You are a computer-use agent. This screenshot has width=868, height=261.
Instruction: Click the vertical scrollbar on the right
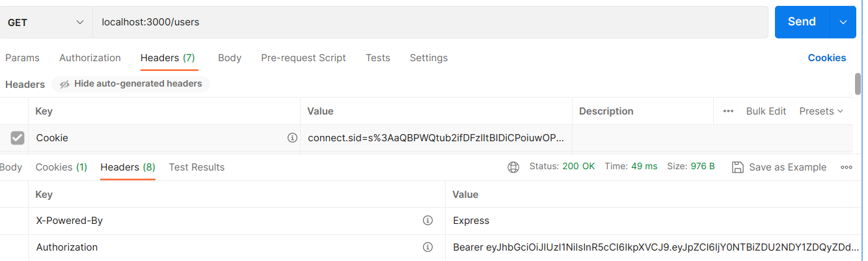(x=858, y=85)
